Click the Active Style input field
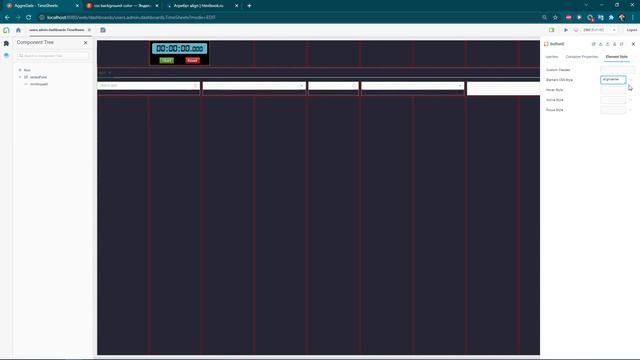 click(x=613, y=100)
